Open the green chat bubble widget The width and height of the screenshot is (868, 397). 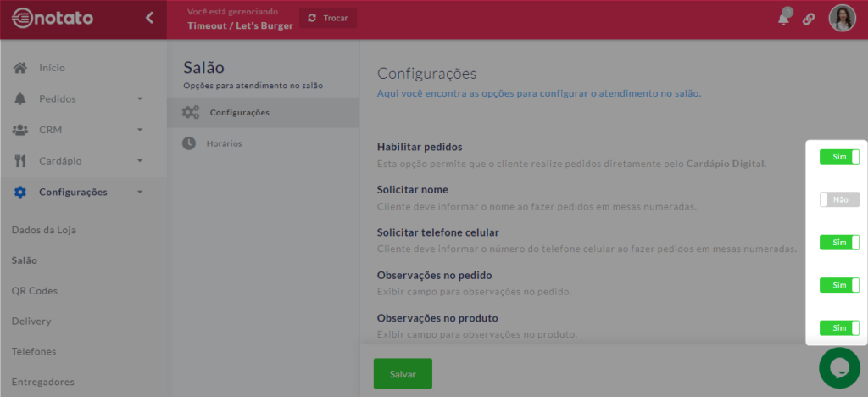coord(839,367)
